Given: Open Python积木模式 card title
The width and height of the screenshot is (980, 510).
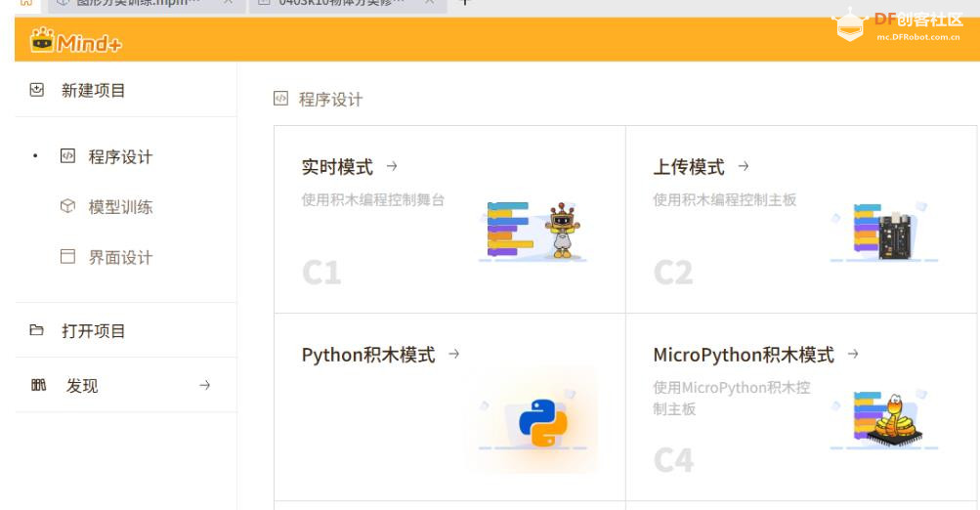Looking at the screenshot, I should pyautogui.click(x=368, y=355).
